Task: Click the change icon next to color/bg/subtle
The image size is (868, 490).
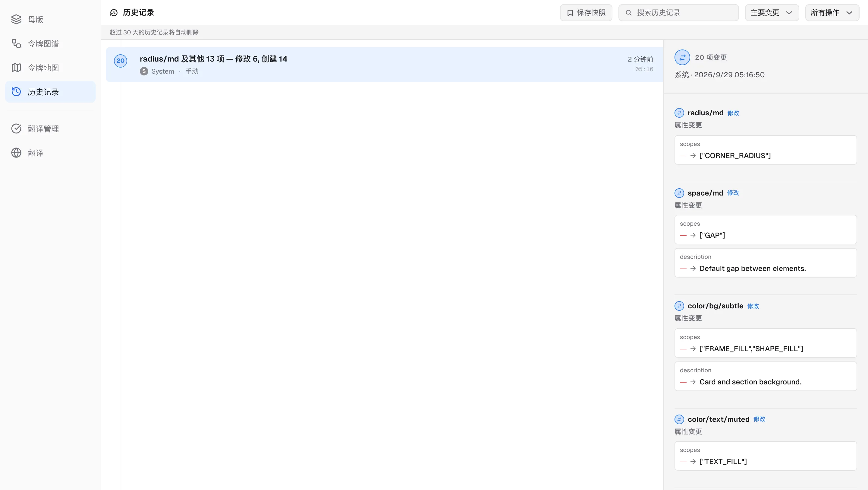Action: [679, 306]
